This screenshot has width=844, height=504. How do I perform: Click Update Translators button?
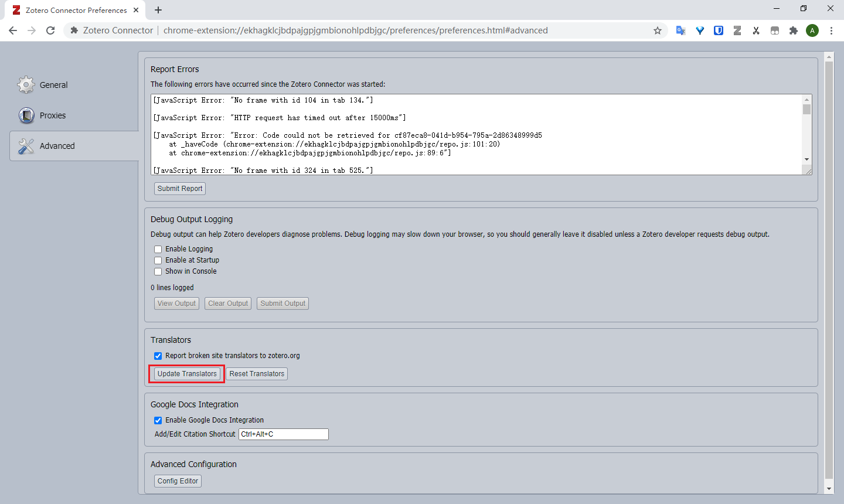pos(187,374)
